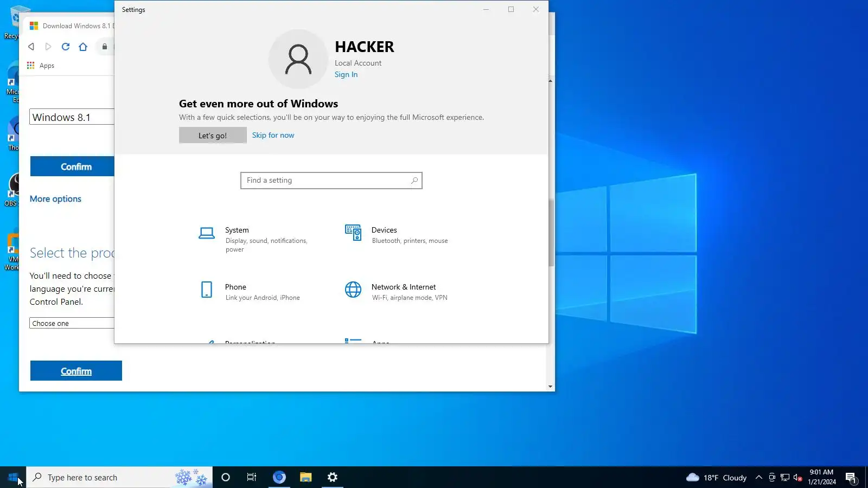Click the Confirm button below Windows 8.1
868x488 pixels.
click(x=72, y=166)
